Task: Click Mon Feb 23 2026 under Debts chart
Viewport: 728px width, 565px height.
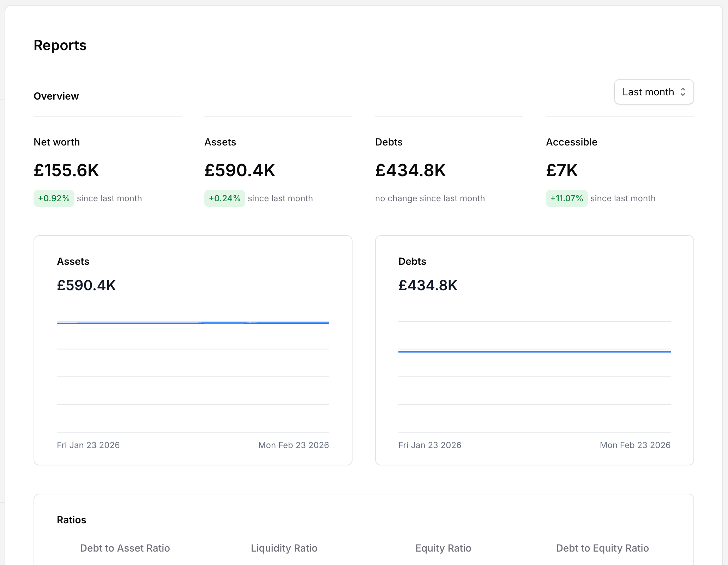Action: [635, 445]
